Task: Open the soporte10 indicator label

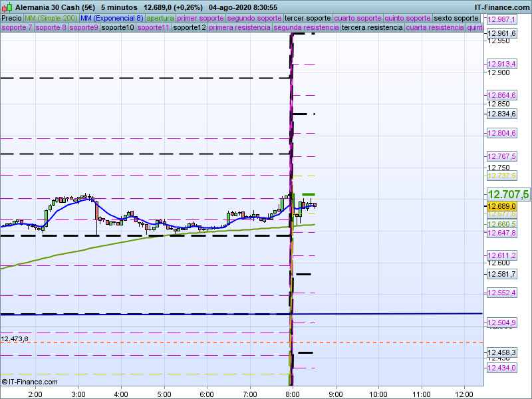Action: [x=118, y=28]
